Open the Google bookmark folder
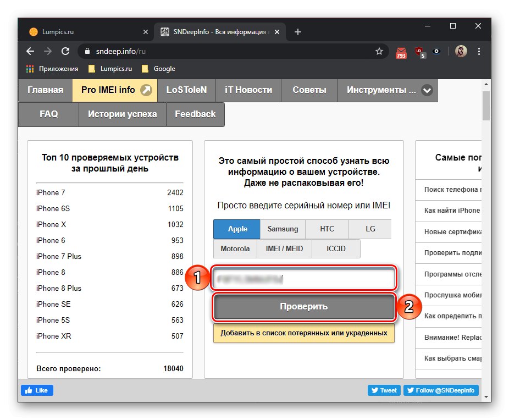The height and width of the screenshot is (420, 509). pos(158,69)
